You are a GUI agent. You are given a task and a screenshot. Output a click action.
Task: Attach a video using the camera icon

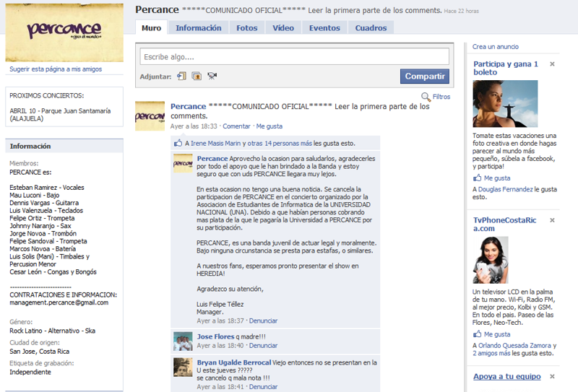tap(212, 77)
